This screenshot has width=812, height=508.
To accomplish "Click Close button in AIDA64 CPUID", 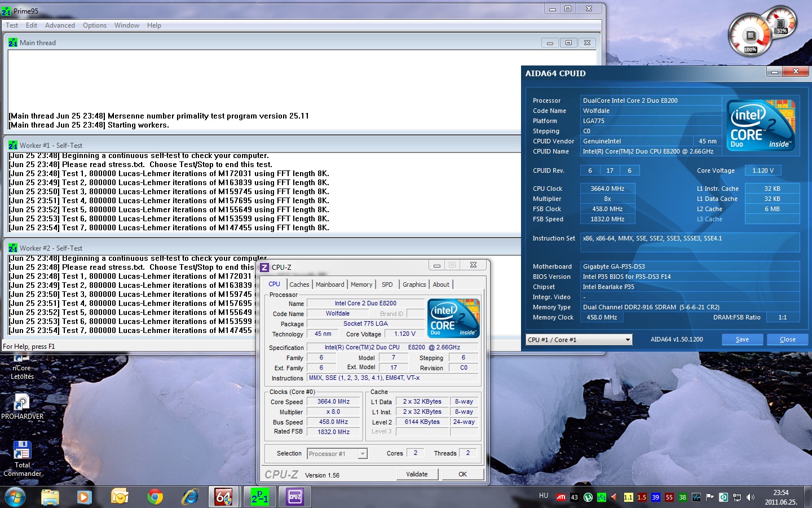I will click(x=788, y=339).
